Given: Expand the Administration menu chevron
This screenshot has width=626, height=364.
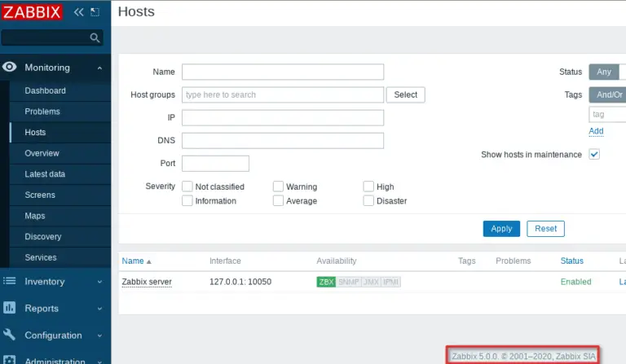Looking at the screenshot, I should (99, 362).
